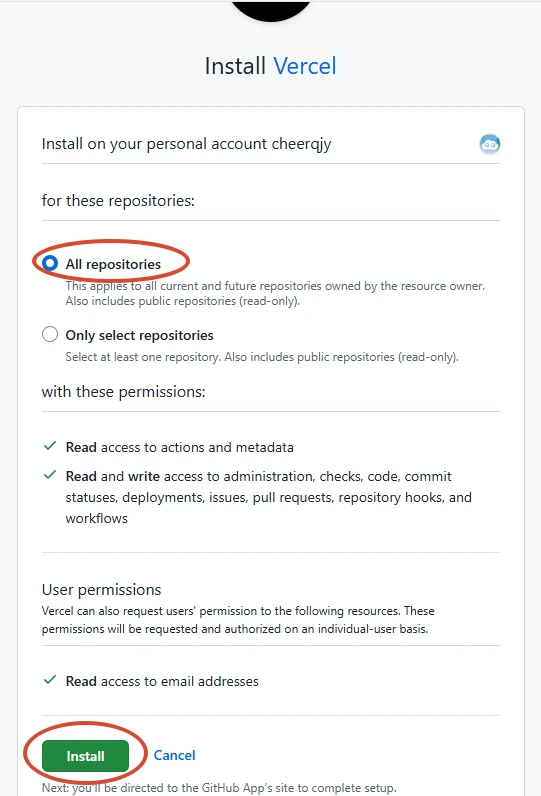Select the Only select repositories radio button
Viewport: 541px width, 796px height.
point(50,334)
